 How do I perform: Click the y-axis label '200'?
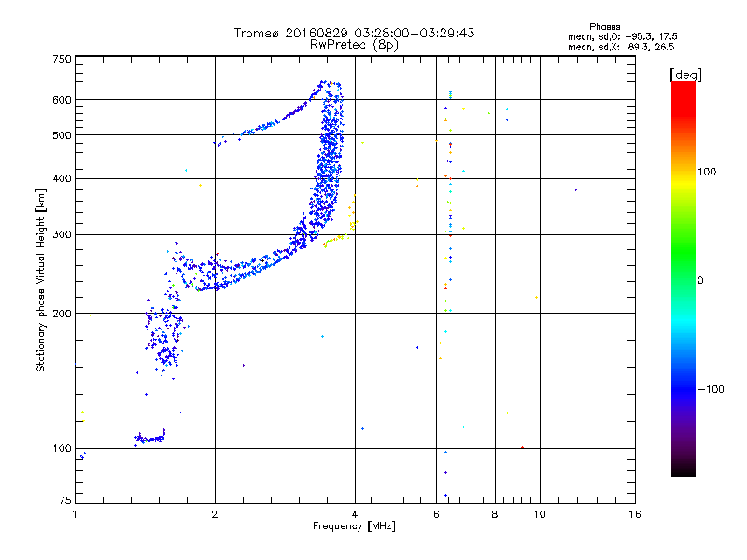(62, 314)
